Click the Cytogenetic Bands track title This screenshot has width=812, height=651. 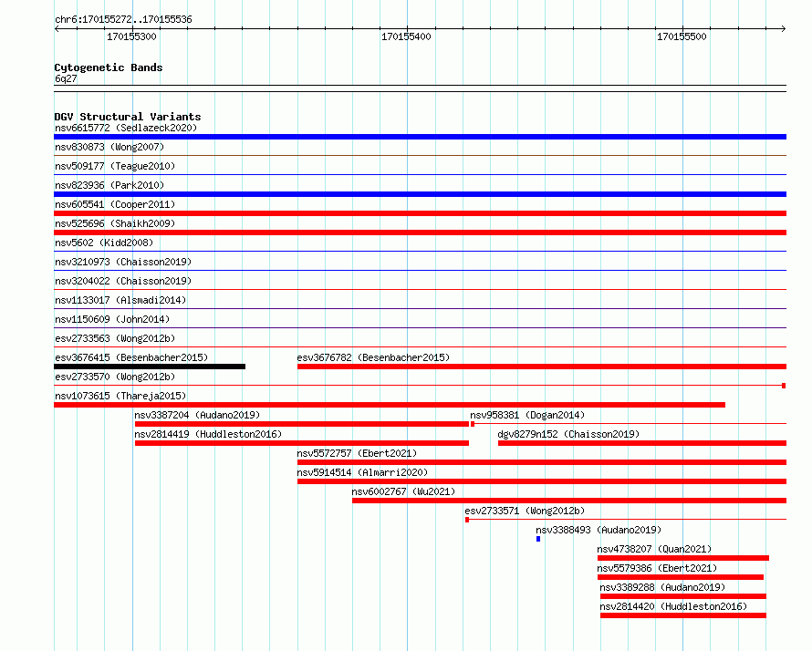(109, 67)
